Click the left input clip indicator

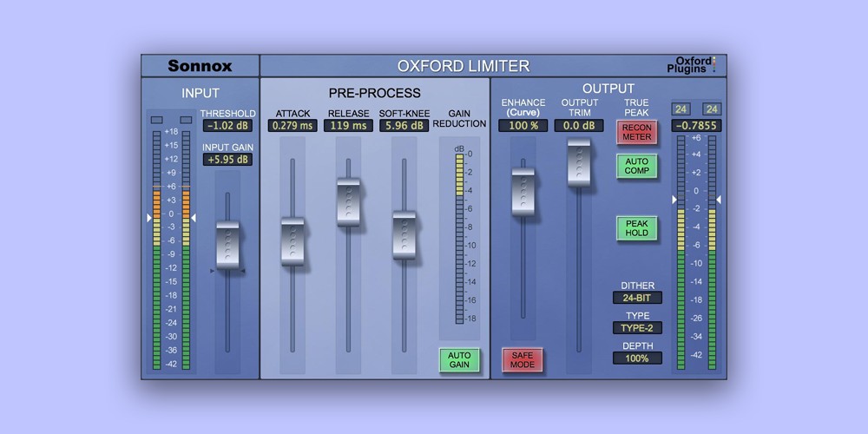click(156, 120)
